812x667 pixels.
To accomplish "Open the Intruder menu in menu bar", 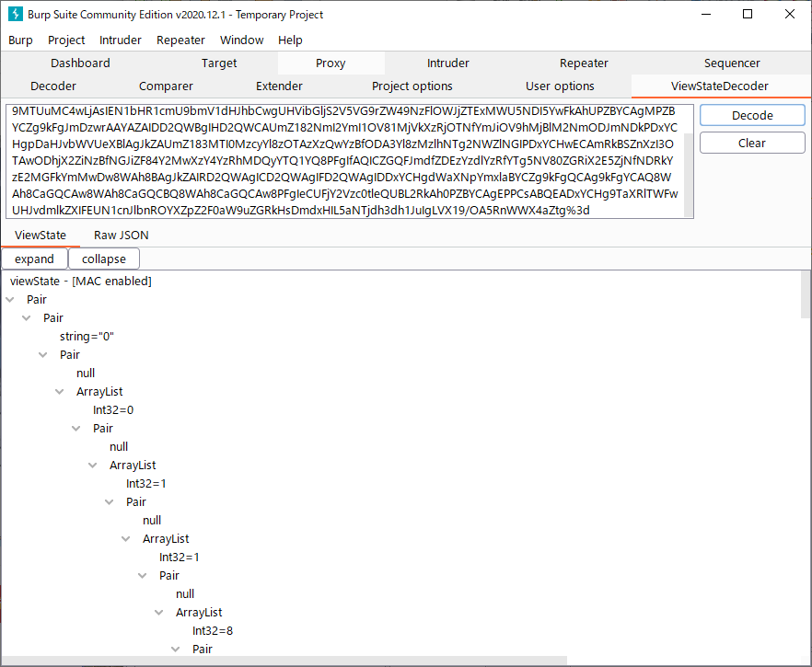I will (x=120, y=40).
